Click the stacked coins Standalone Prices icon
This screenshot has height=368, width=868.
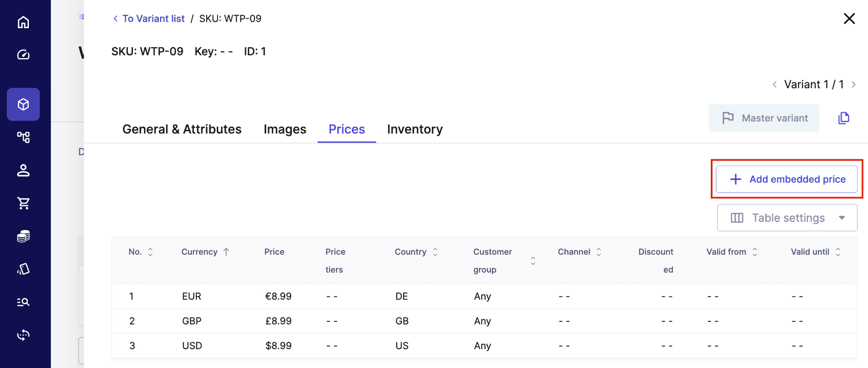click(x=23, y=236)
